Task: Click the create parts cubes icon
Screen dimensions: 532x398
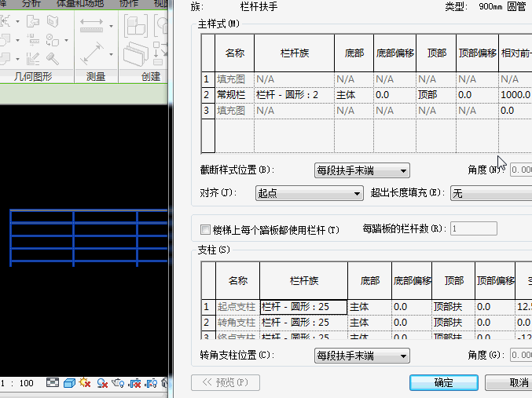Action: point(136,26)
